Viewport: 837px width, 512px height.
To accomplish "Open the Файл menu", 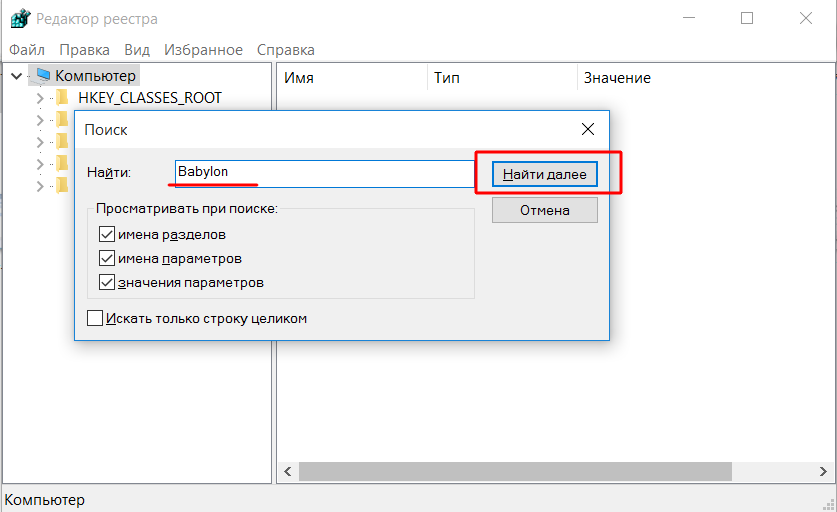I will [x=27, y=50].
